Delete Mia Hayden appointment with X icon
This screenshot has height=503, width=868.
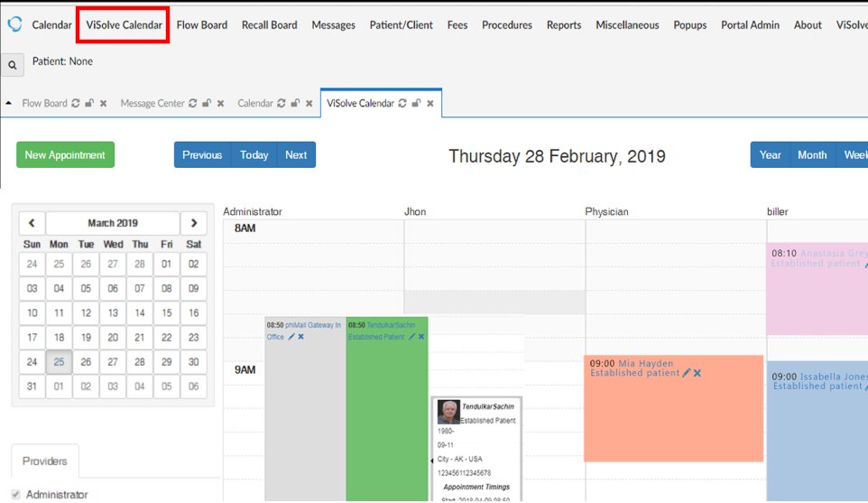(x=697, y=373)
